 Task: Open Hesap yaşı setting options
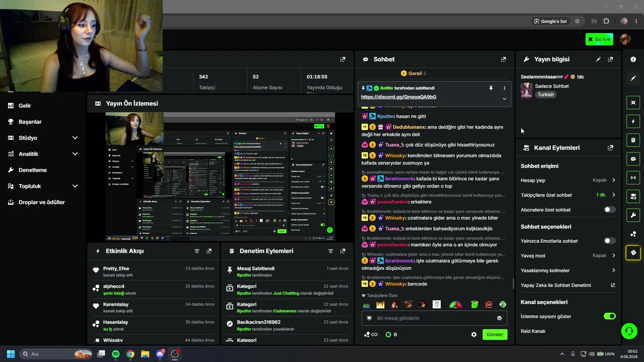[568, 180]
